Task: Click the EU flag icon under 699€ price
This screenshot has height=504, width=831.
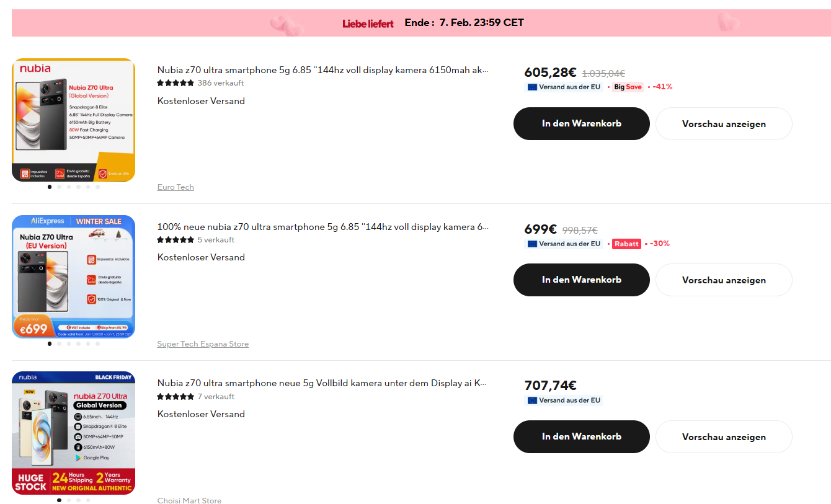Action: [x=532, y=244]
